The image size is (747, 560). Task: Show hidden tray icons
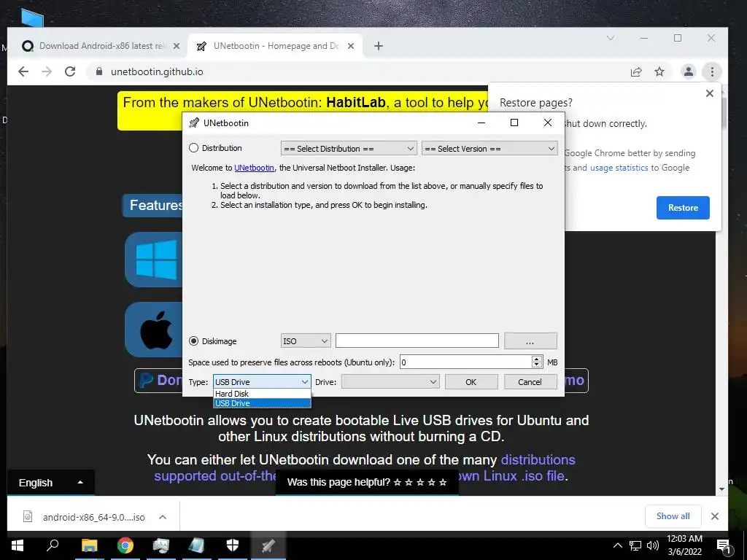coord(617,545)
